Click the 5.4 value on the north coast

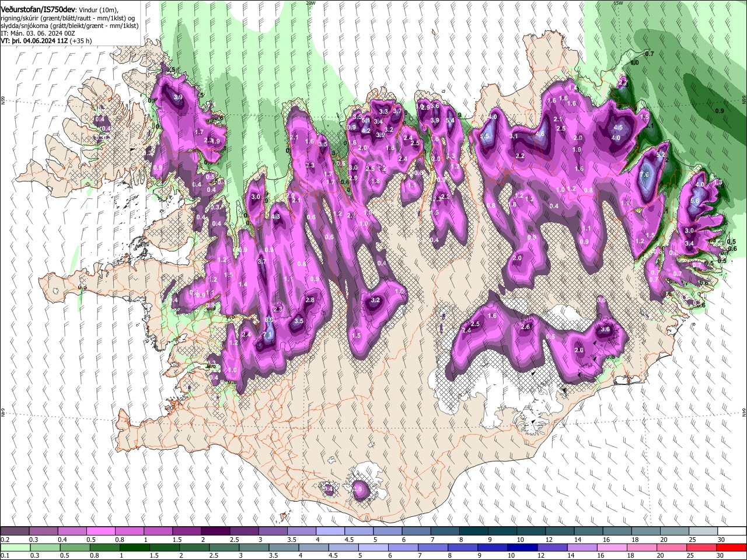coord(450,121)
